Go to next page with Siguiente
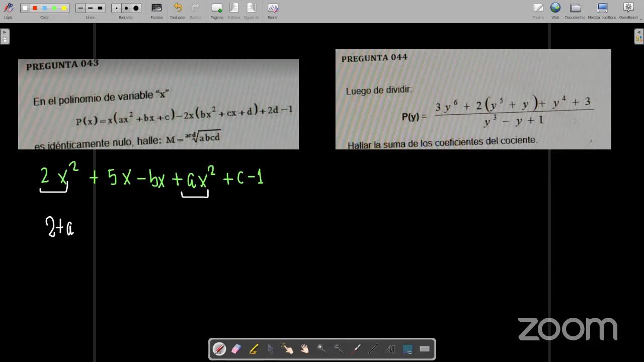Viewport: 644px width, 362px height. click(x=251, y=10)
